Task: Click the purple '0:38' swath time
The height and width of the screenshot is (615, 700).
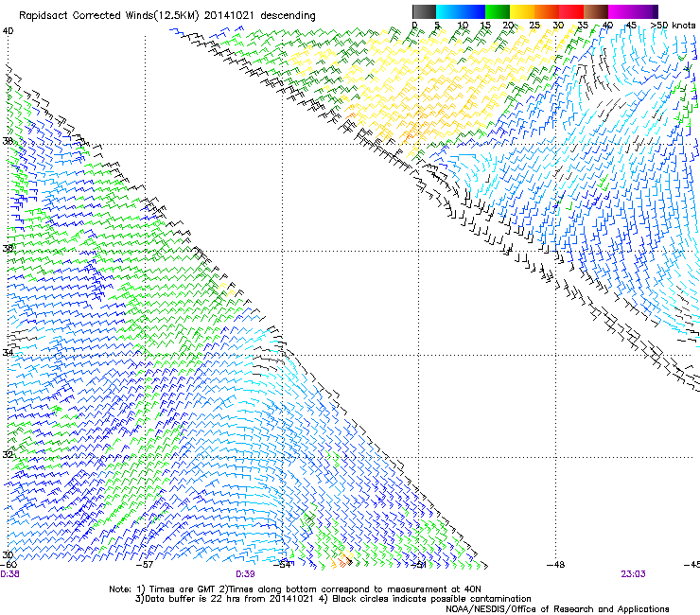Action: (x=9, y=574)
